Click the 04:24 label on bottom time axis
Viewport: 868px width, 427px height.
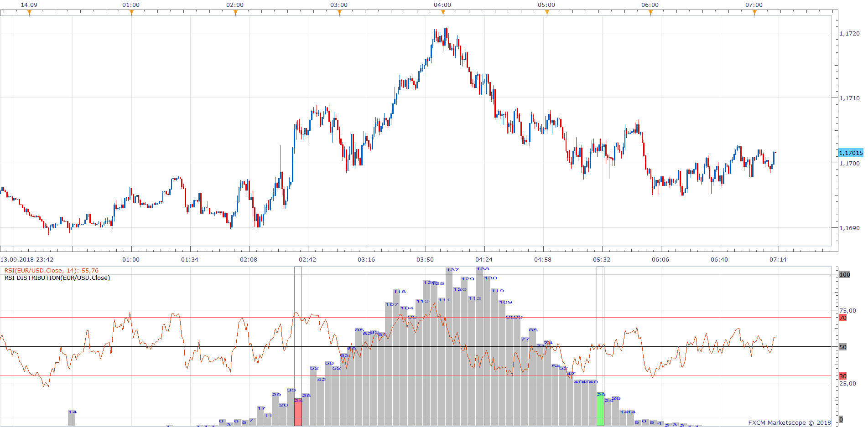pos(484,259)
